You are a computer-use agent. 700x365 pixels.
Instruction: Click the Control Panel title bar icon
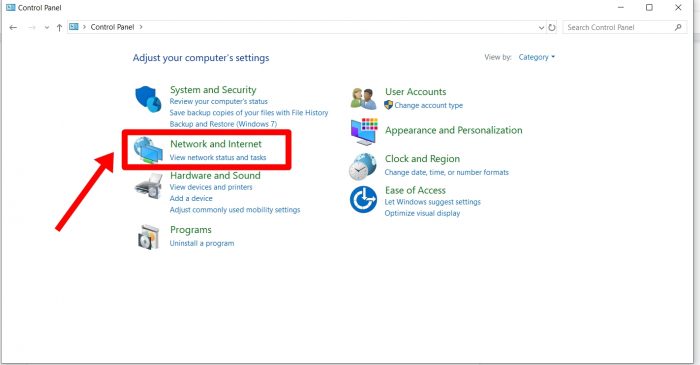pyautogui.click(x=10, y=8)
